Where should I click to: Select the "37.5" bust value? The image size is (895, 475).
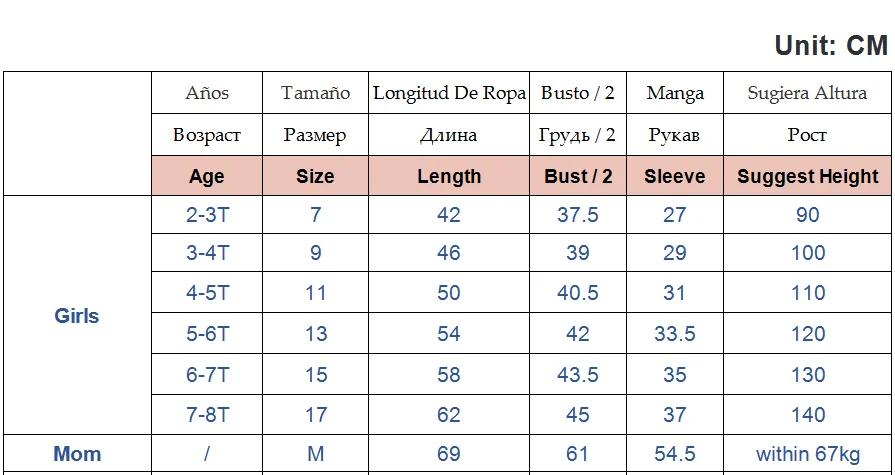pyautogui.click(x=578, y=215)
